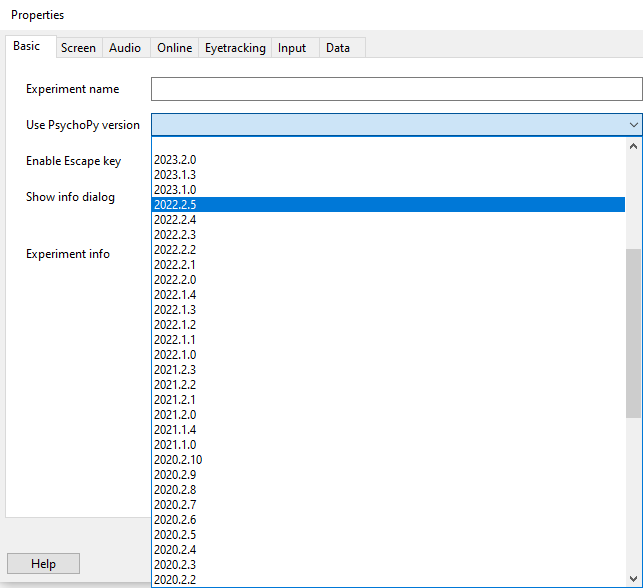The image size is (643, 588).
Task: Open the Audio tab
Action: pyautogui.click(x=125, y=48)
